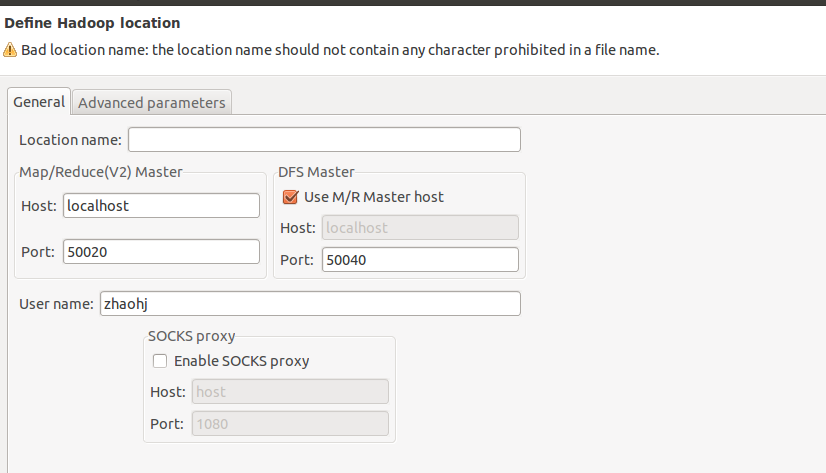826x473 pixels.
Task: Switch to the Advanced parameters tab
Action: (152, 102)
